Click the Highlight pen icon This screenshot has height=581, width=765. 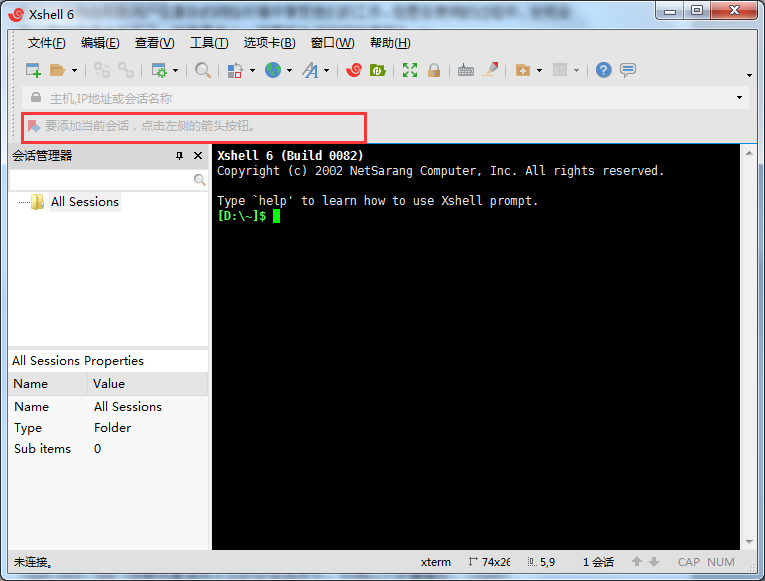(491, 70)
